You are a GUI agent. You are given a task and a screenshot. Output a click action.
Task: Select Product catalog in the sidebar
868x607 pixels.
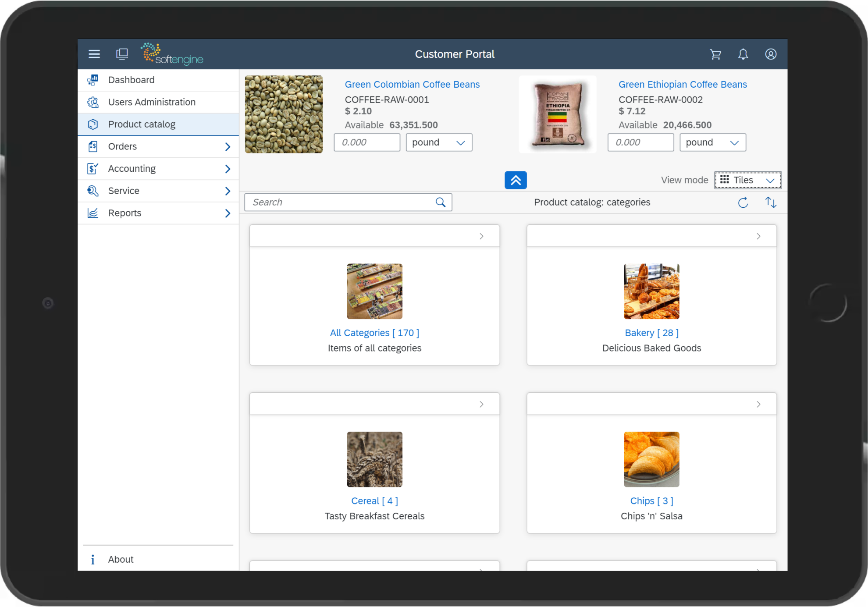(x=141, y=124)
